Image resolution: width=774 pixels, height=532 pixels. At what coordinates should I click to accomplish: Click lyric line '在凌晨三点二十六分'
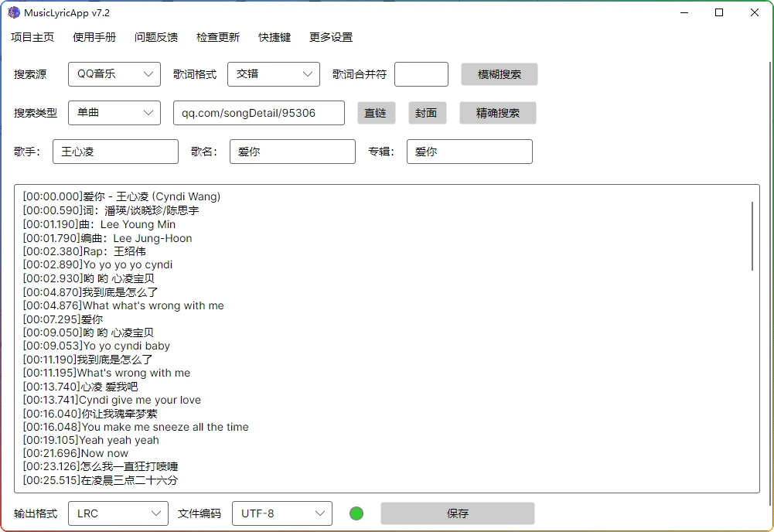coord(129,481)
